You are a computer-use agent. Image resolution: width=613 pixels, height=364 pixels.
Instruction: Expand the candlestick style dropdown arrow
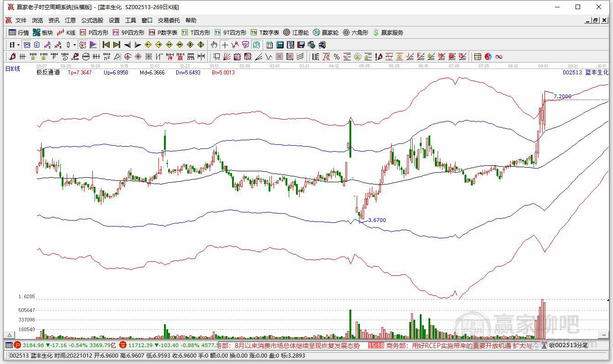point(75,45)
